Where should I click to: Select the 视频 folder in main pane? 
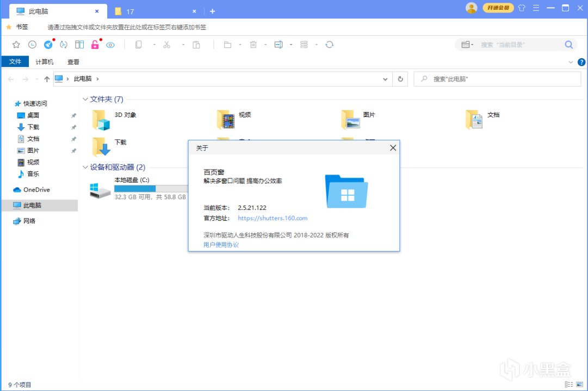234,120
